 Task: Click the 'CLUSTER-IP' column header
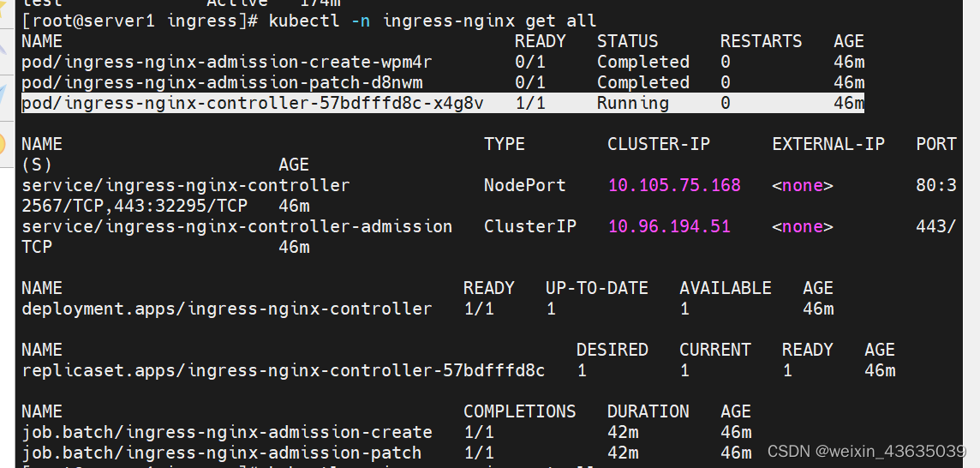659,144
